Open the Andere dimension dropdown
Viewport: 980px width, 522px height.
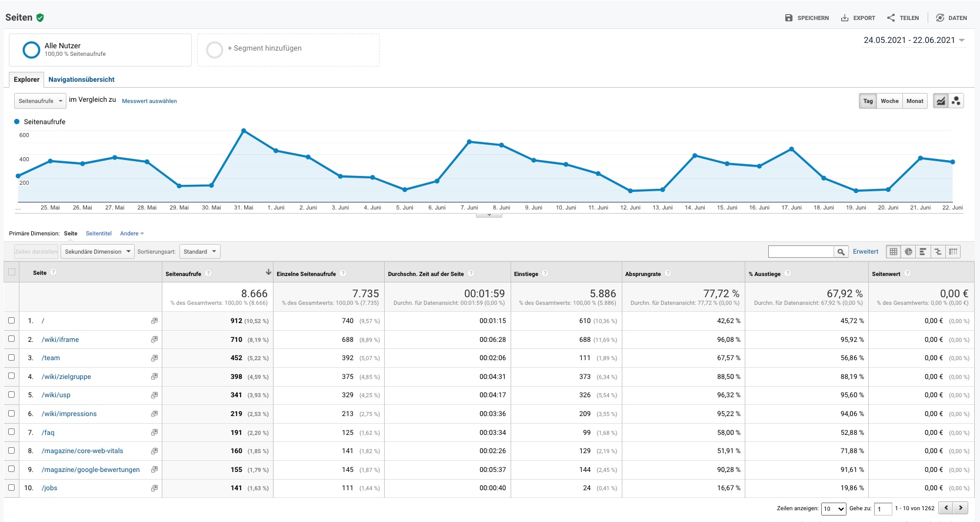pos(132,234)
